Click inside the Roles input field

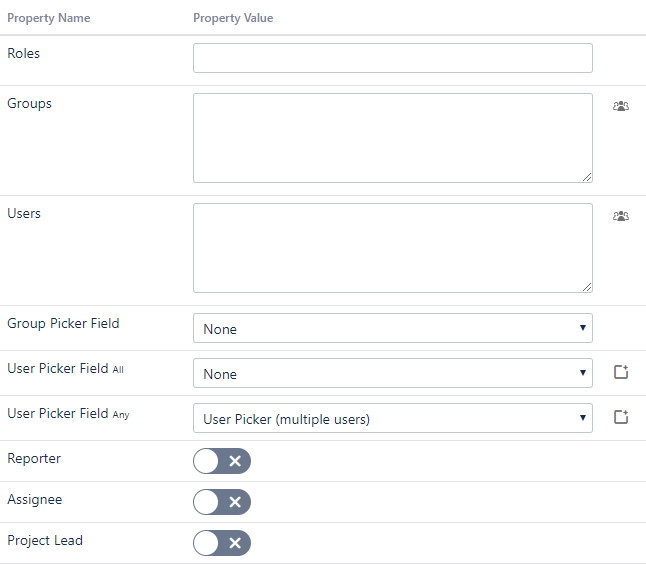tap(392, 58)
